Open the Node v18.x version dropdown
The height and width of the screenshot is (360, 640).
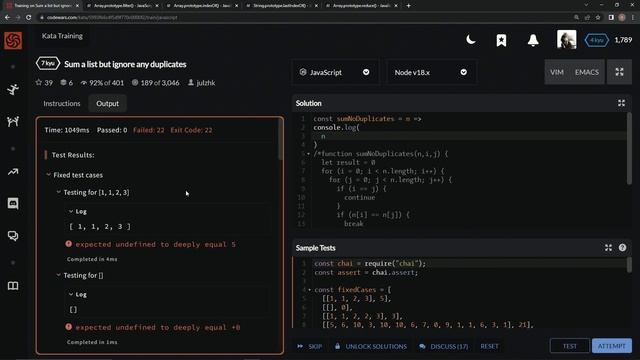(x=431, y=72)
